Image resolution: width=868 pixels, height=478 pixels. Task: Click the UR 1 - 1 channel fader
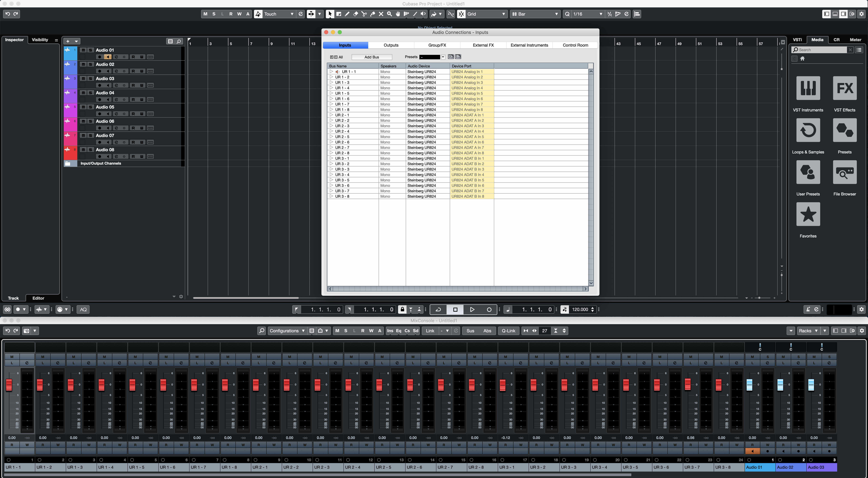[9, 385]
